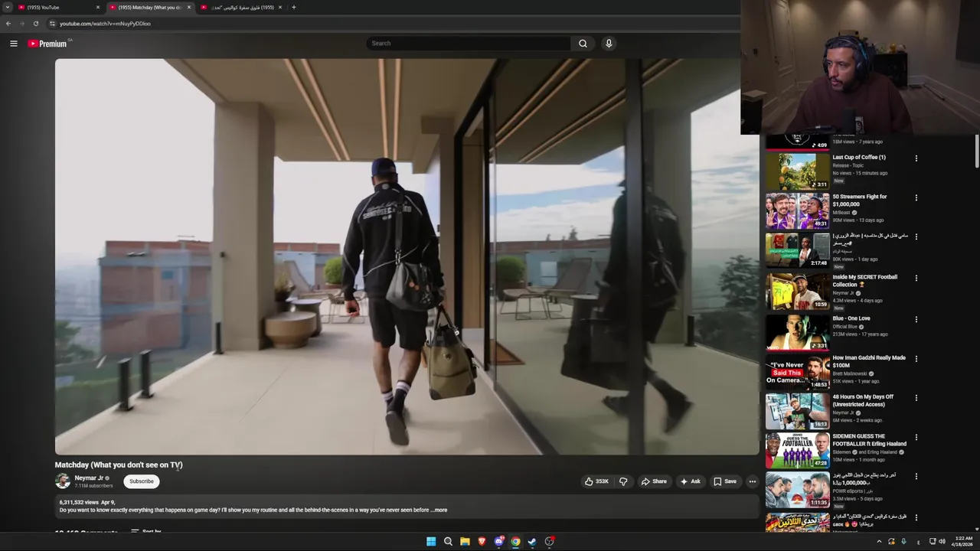
Task: Click the '6,311,532 views' text
Action: pos(79,503)
